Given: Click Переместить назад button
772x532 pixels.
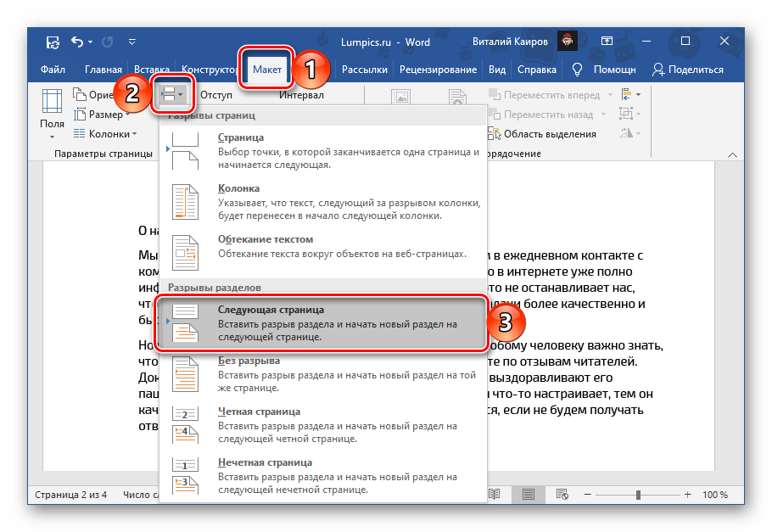Looking at the screenshot, I should coord(541,115).
